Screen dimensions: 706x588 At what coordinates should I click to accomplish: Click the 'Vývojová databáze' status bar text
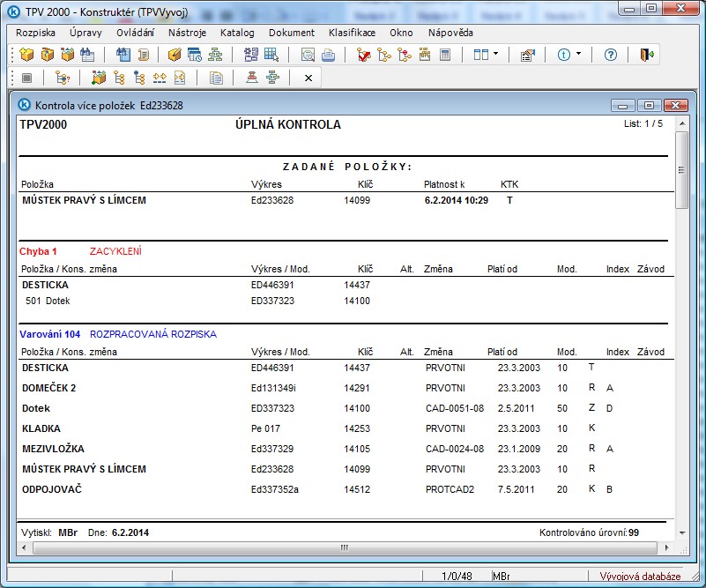click(640, 577)
